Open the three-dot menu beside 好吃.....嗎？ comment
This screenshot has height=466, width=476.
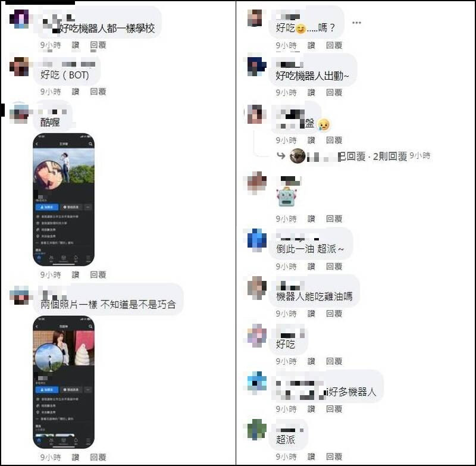click(x=356, y=23)
